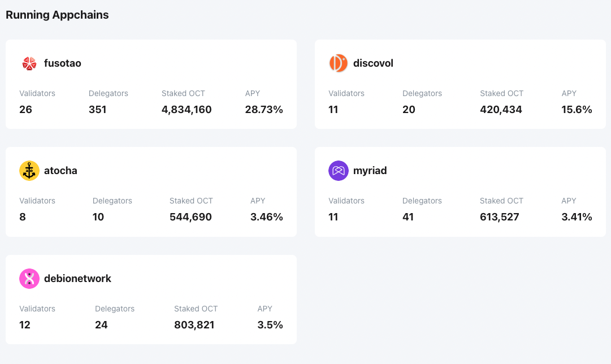
Task: Click the debionetwork pink logo icon
Action: tap(29, 279)
